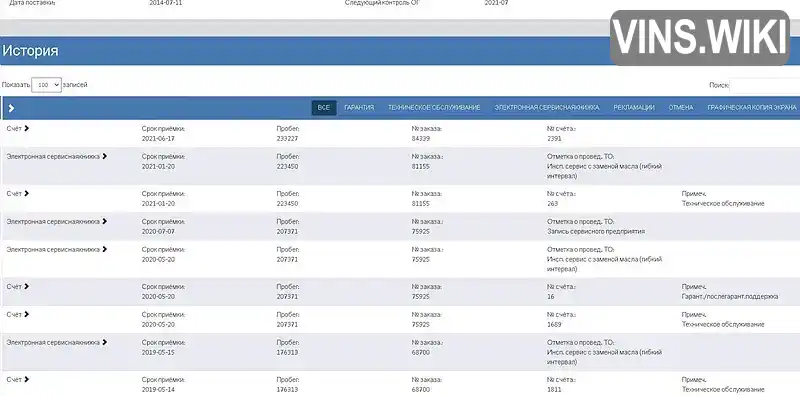Click the date 2019-05-14
This screenshot has height=396, width=800.
click(158, 389)
